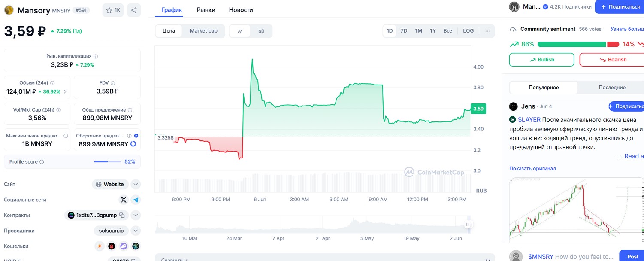Open the X (Twitter) social link
The width and height of the screenshot is (644, 261).
point(124,200)
